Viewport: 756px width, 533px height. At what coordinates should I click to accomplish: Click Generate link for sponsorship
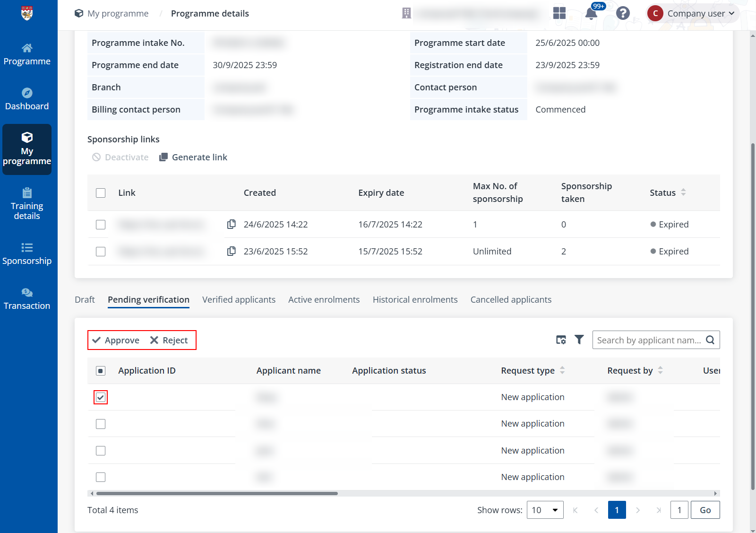193,157
